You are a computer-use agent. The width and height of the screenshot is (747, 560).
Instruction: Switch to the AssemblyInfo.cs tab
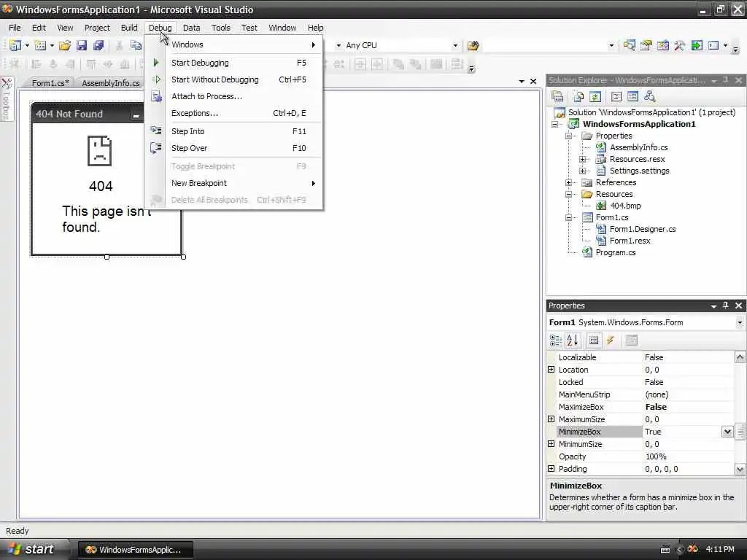coord(111,83)
